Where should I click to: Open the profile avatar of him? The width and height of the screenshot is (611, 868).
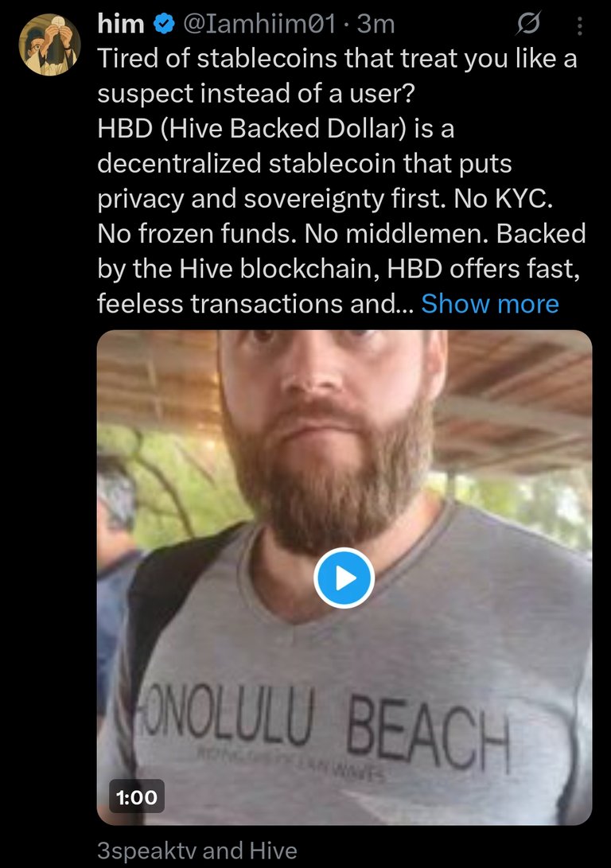[50, 45]
